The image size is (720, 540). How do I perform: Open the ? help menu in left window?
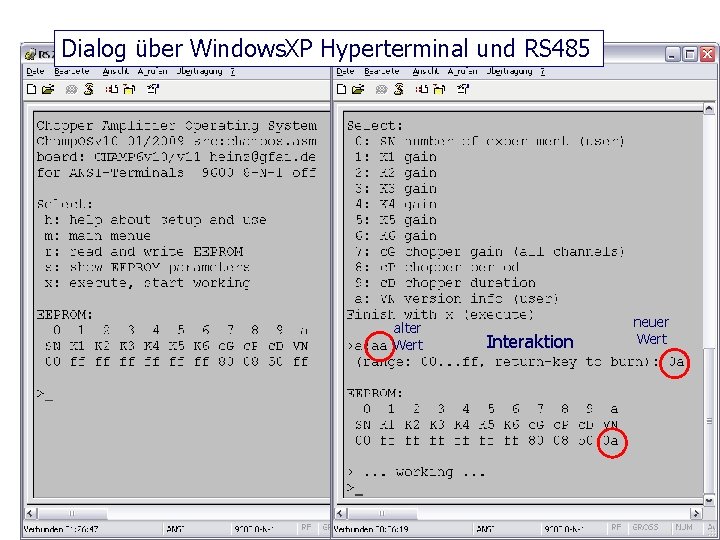[233, 71]
